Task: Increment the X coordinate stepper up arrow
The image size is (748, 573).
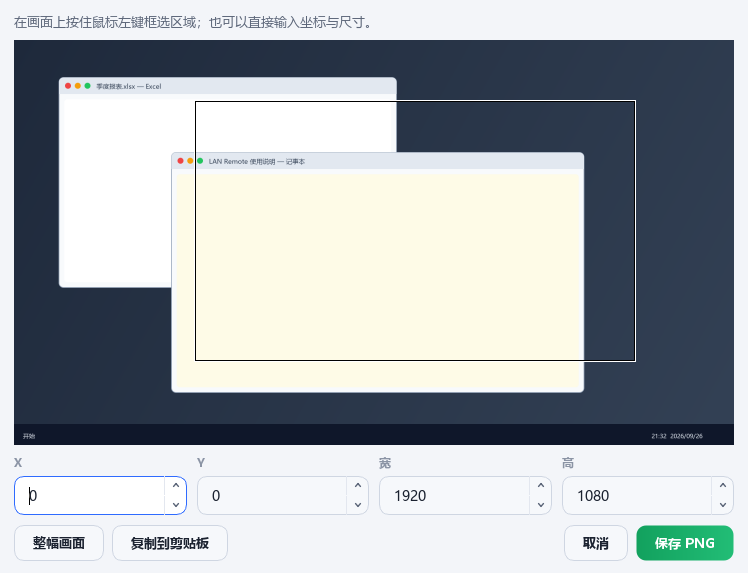Action: point(176,486)
